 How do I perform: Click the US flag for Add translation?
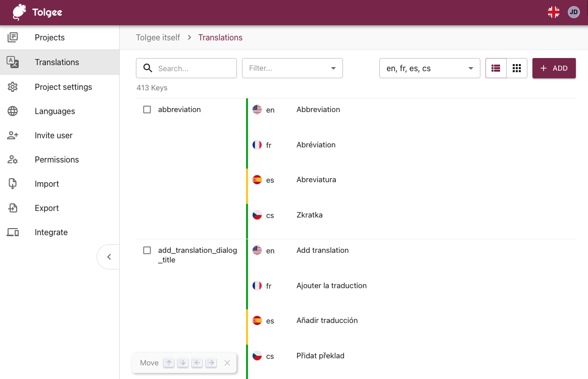[257, 250]
